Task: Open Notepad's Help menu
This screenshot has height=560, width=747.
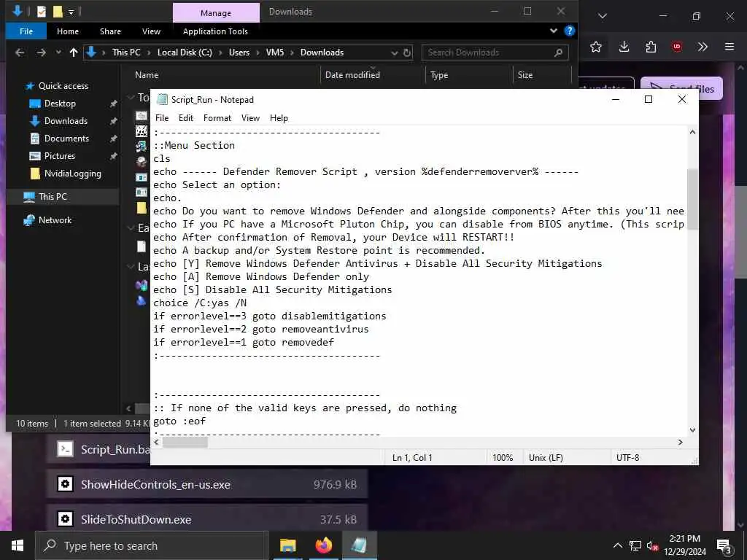Action: (279, 118)
